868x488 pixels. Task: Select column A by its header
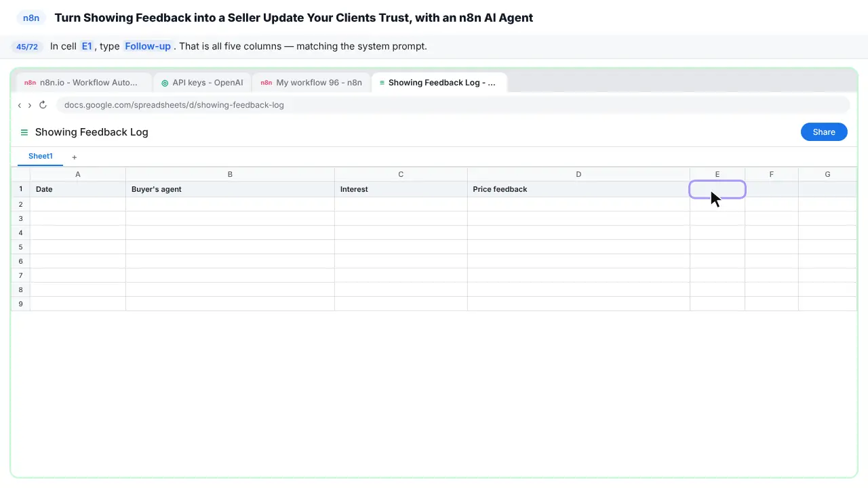pos(78,175)
